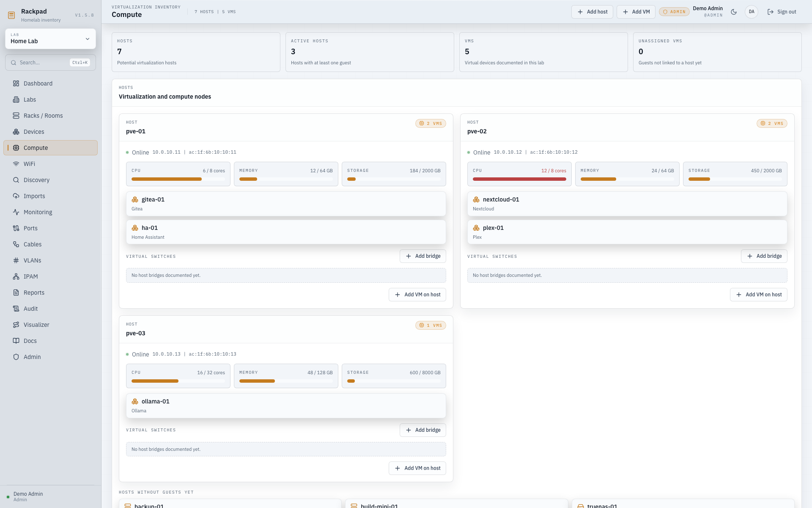The width and height of the screenshot is (812, 508).
Task: Click the pve-03 host name
Action: tap(136, 333)
